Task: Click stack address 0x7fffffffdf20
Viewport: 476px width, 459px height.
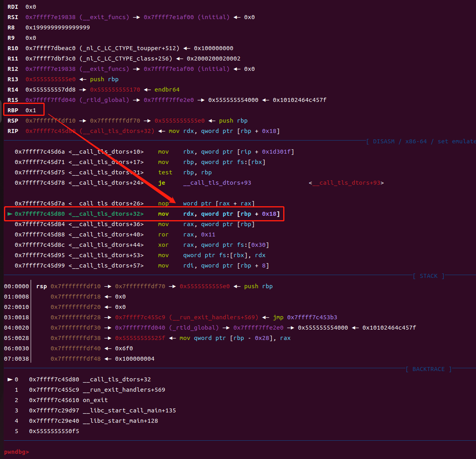Action: [x=76, y=307]
